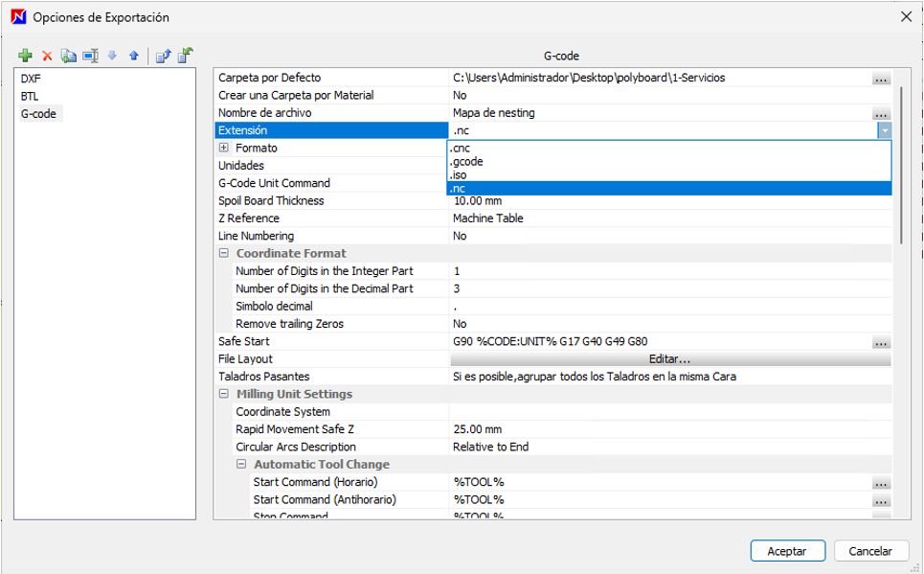Click Editar... for File Layout
924x574 pixels.
click(670, 358)
